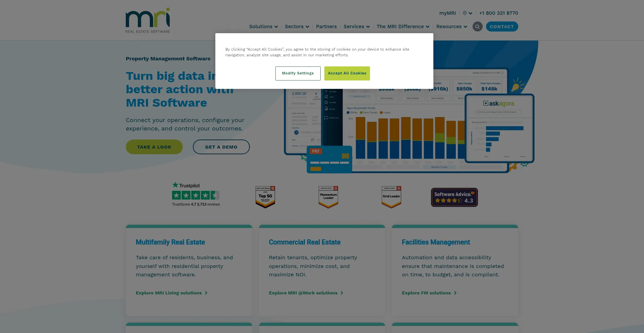Expand the Services navigation menu
644x333 pixels.
[x=356, y=26]
